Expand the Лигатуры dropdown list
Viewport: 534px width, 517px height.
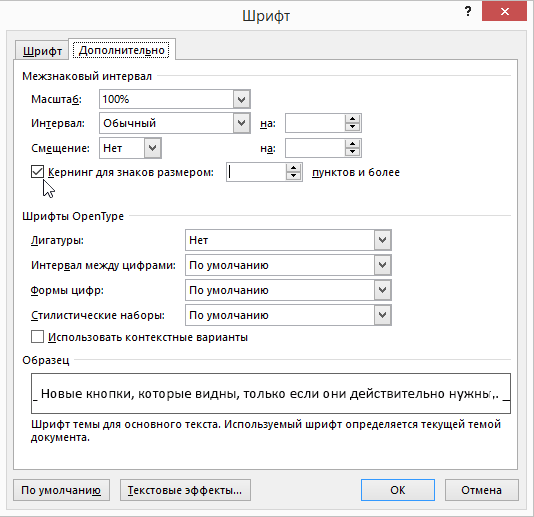click(382, 240)
